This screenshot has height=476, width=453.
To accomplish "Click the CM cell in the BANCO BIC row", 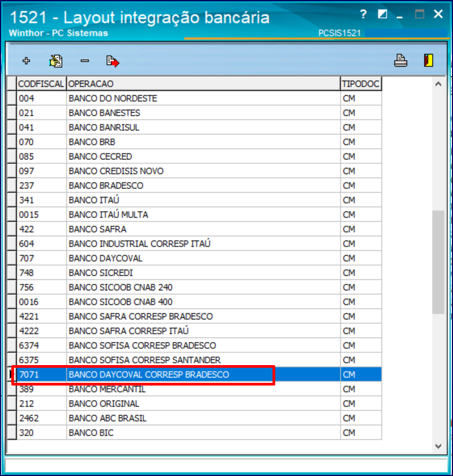I will click(361, 433).
